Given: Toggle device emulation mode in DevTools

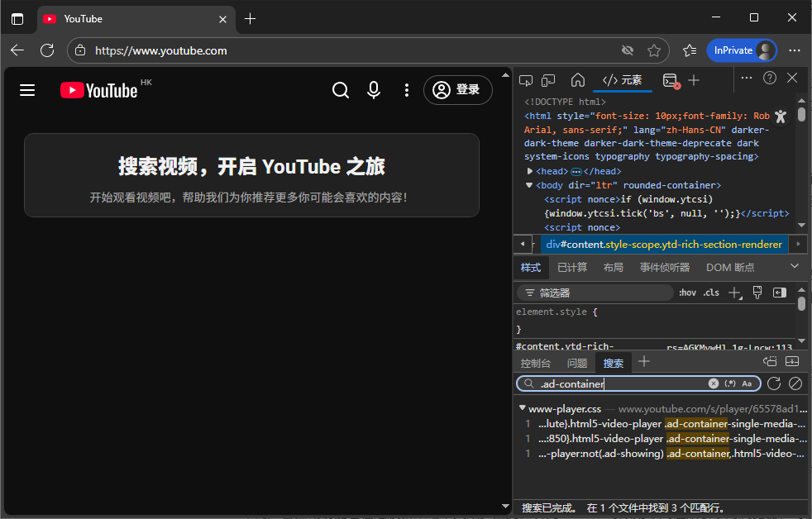Looking at the screenshot, I should [548, 79].
